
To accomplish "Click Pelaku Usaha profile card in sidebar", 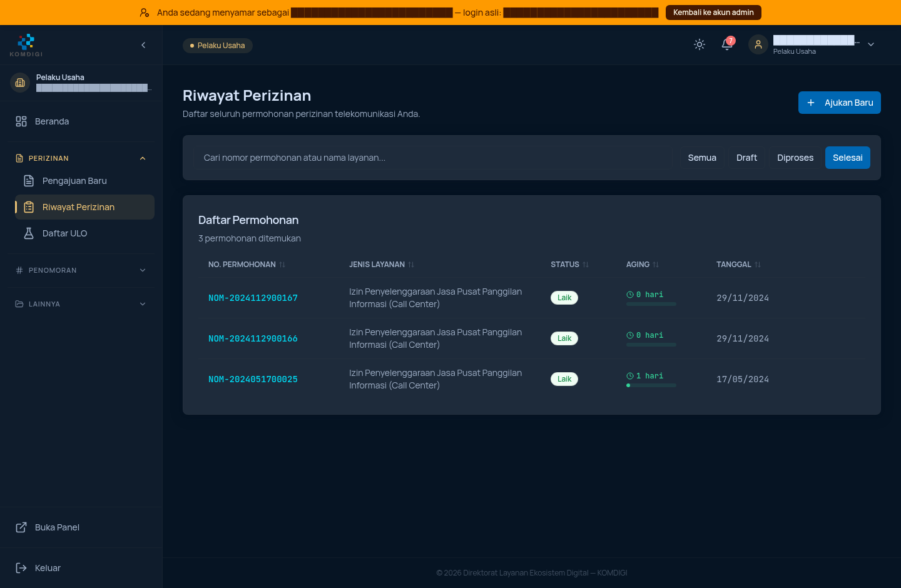I will pyautogui.click(x=81, y=83).
